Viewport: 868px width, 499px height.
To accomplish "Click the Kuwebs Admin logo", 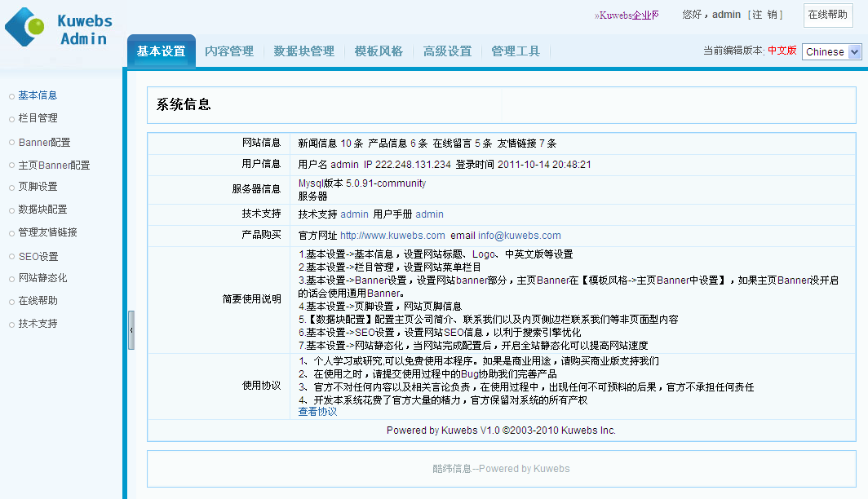I will coord(59,28).
